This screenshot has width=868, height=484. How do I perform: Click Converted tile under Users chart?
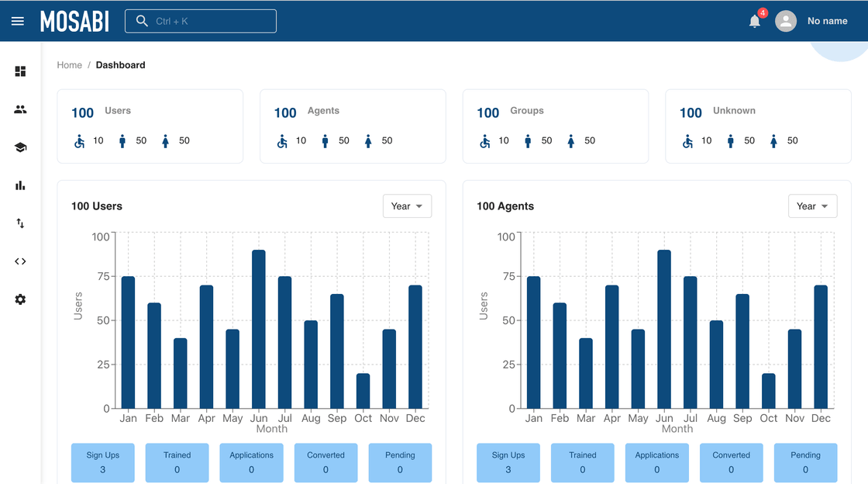[325, 462]
